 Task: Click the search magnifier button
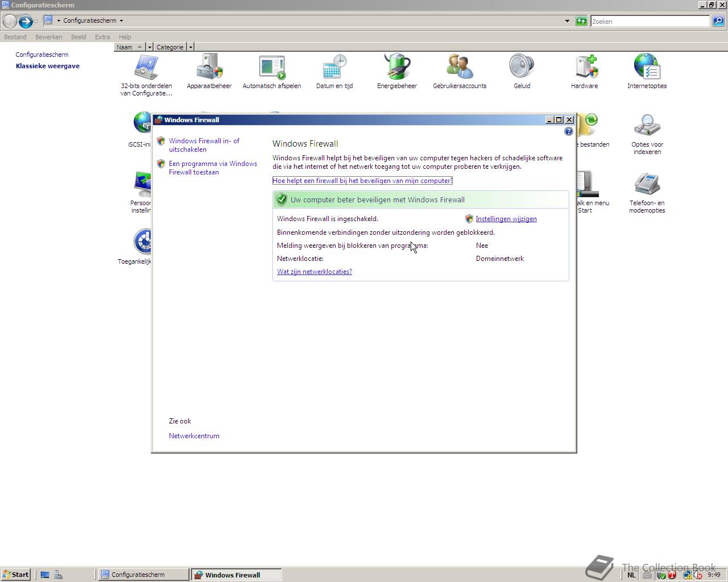[718, 21]
